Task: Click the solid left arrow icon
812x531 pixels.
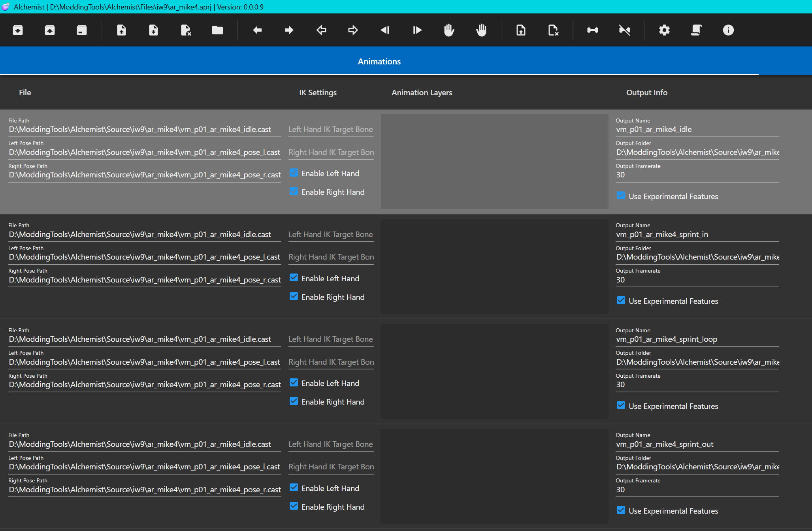Action: (x=257, y=30)
